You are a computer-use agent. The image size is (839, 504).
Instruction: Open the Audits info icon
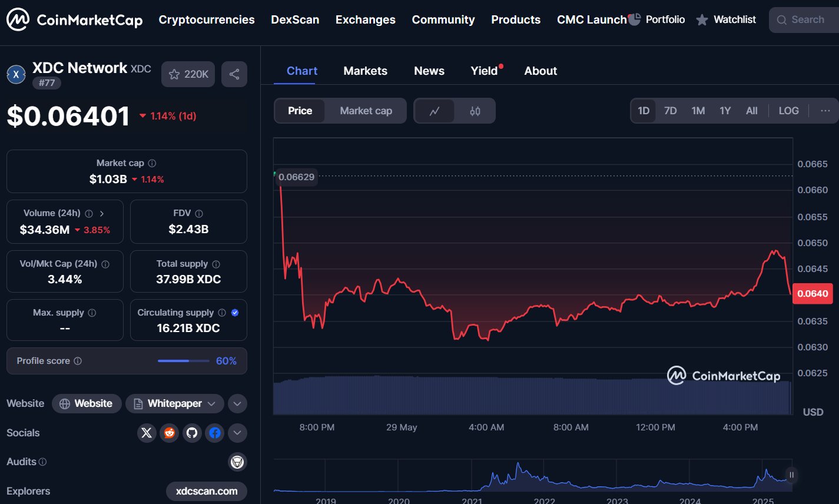[42, 462]
